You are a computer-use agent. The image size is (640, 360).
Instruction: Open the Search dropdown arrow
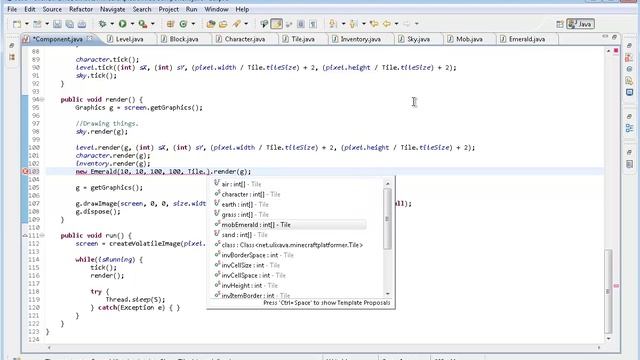(x=246, y=24)
